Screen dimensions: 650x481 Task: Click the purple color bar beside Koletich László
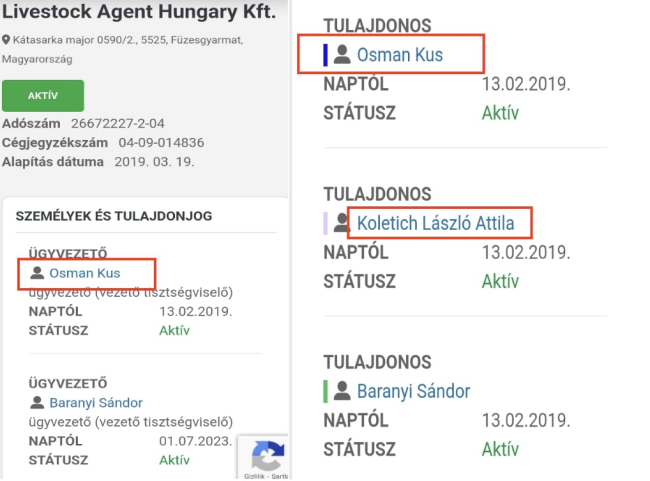coord(326,222)
